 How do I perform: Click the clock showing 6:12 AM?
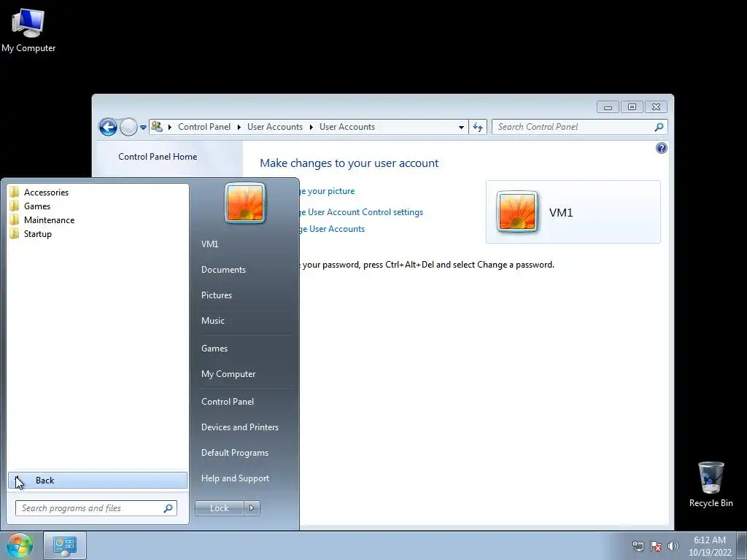(709, 540)
